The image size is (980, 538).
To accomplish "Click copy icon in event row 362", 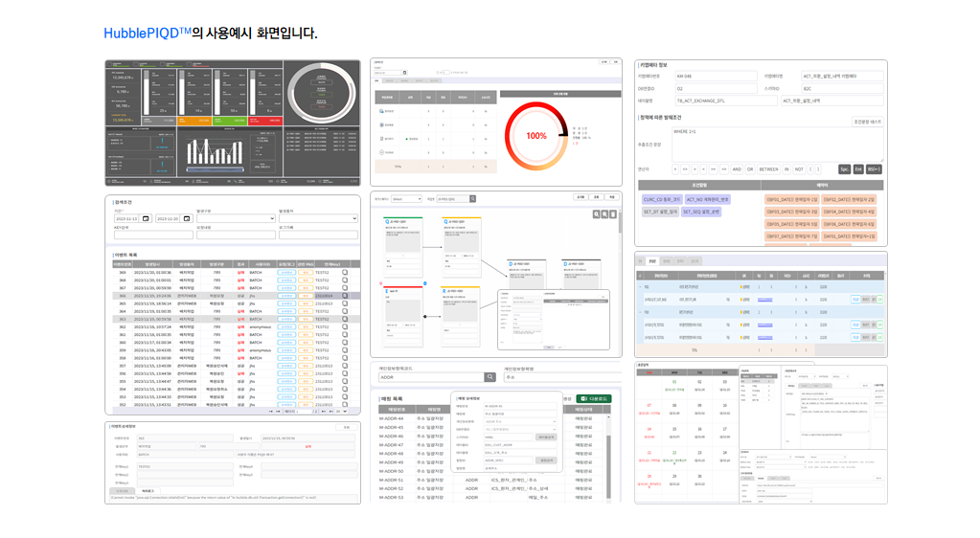I will [345, 326].
